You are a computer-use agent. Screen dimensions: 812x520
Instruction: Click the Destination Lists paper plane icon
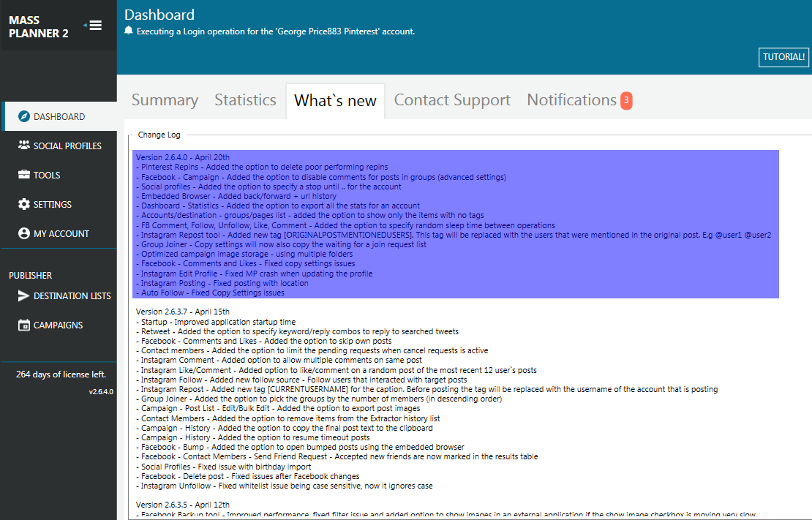pos(23,295)
